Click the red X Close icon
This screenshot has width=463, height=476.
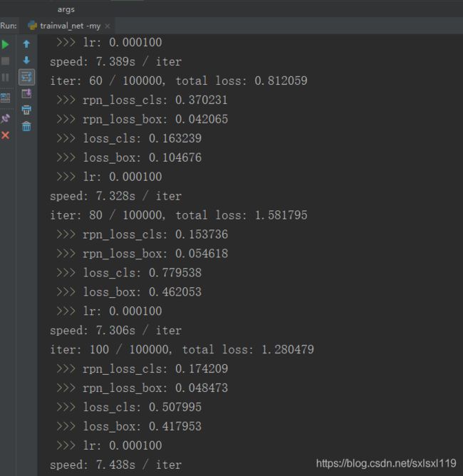5,135
